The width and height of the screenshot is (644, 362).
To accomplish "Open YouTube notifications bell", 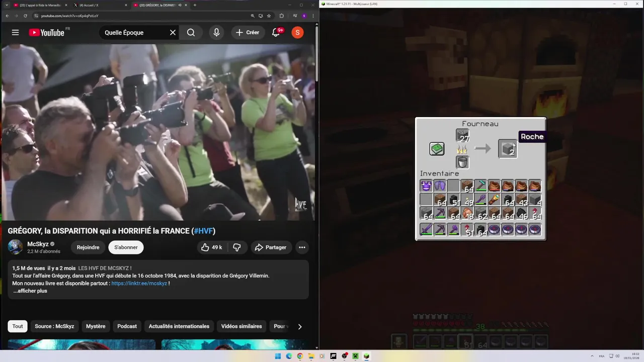I will 276,33.
